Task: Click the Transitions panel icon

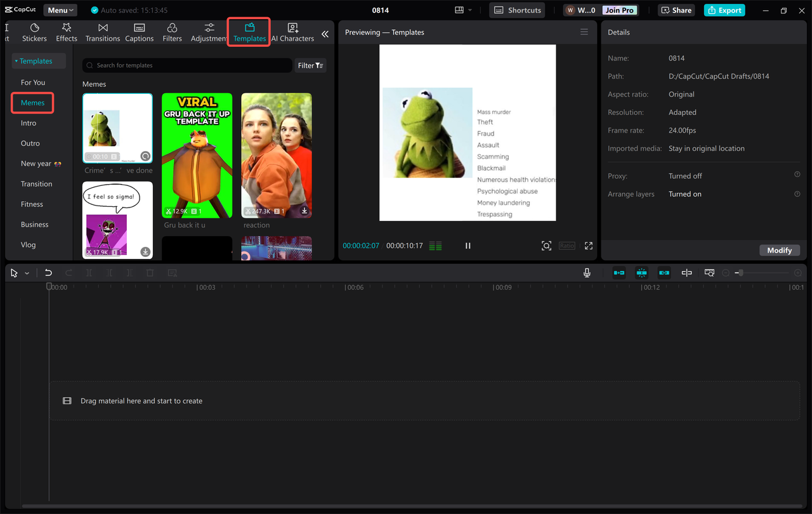Action: (102, 32)
